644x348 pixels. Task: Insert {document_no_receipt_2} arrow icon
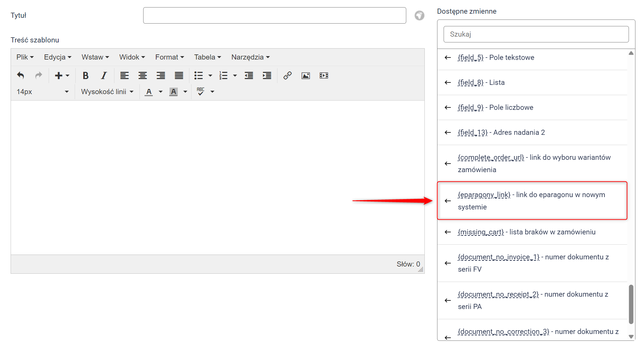tap(447, 300)
